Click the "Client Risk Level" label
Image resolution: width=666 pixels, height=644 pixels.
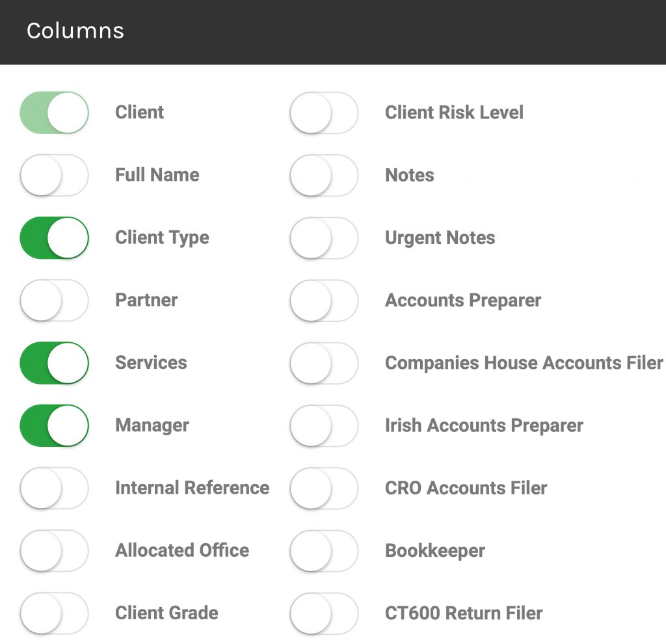click(454, 112)
